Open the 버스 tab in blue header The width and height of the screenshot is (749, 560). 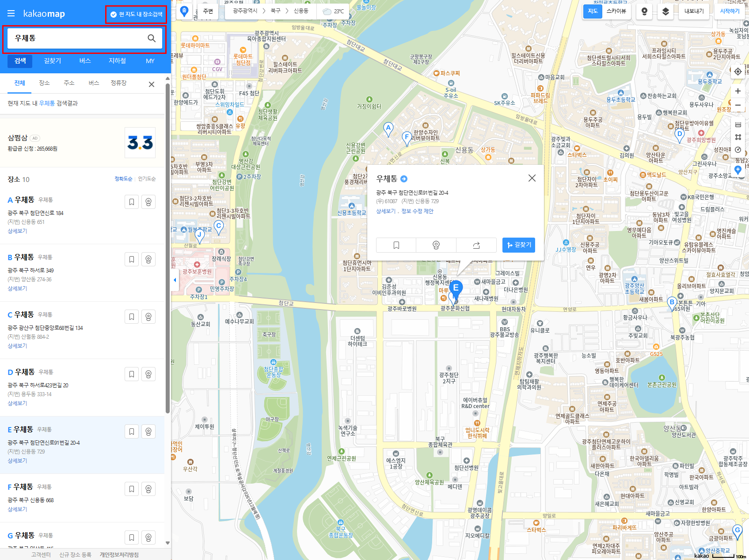(x=85, y=61)
